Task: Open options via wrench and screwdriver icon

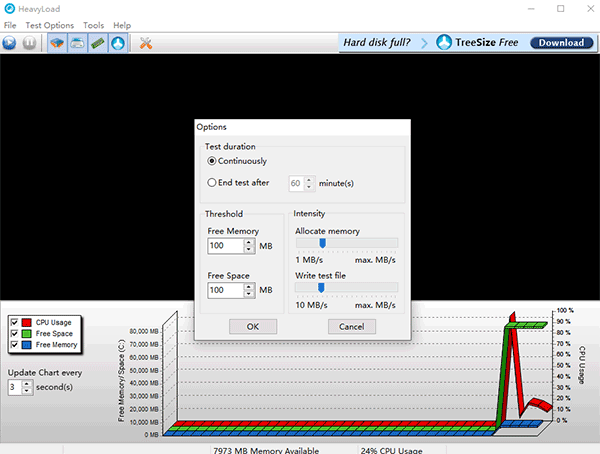Action: click(145, 42)
